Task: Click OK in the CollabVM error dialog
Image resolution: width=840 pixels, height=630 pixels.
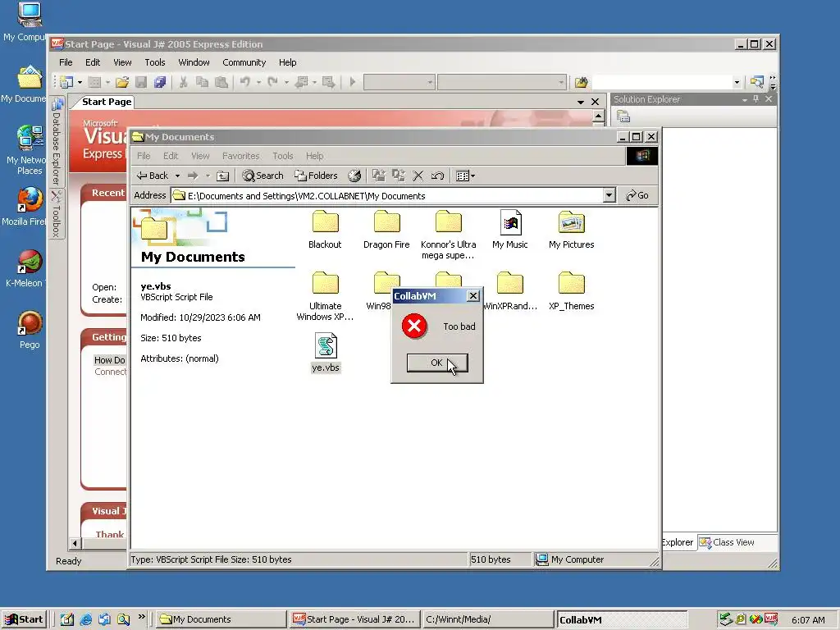Action: [437, 363]
